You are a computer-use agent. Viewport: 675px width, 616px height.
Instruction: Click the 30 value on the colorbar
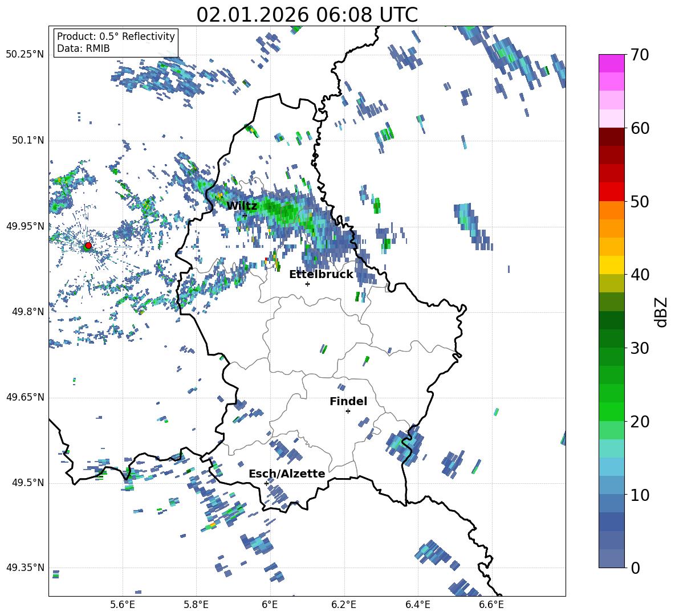pyautogui.click(x=640, y=348)
